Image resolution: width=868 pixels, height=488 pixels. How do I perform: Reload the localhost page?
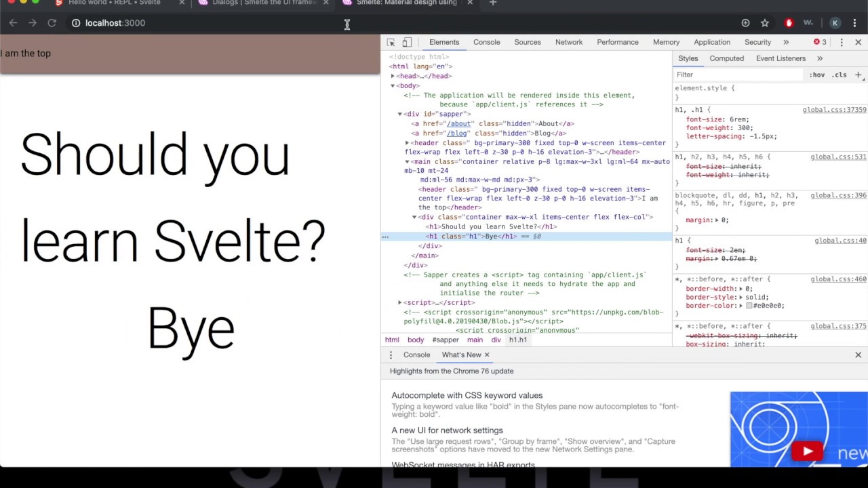52,23
